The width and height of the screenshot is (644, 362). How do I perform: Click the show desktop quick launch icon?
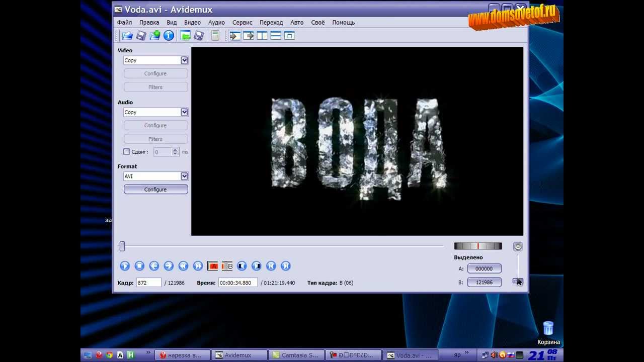pyautogui.click(x=88, y=355)
